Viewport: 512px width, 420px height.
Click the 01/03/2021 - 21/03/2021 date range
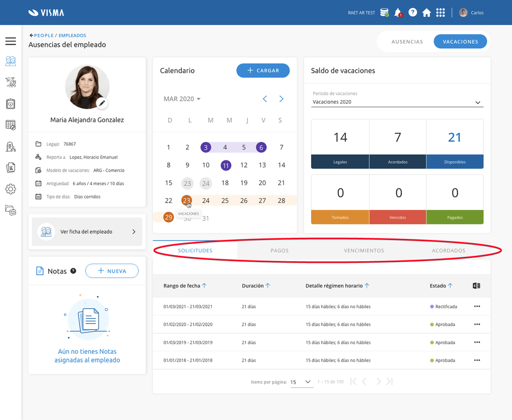click(x=188, y=307)
